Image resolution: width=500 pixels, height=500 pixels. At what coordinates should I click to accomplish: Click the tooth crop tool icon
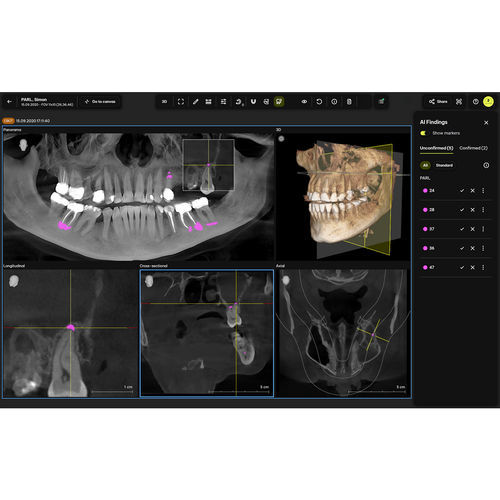click(x=266, y=102)
